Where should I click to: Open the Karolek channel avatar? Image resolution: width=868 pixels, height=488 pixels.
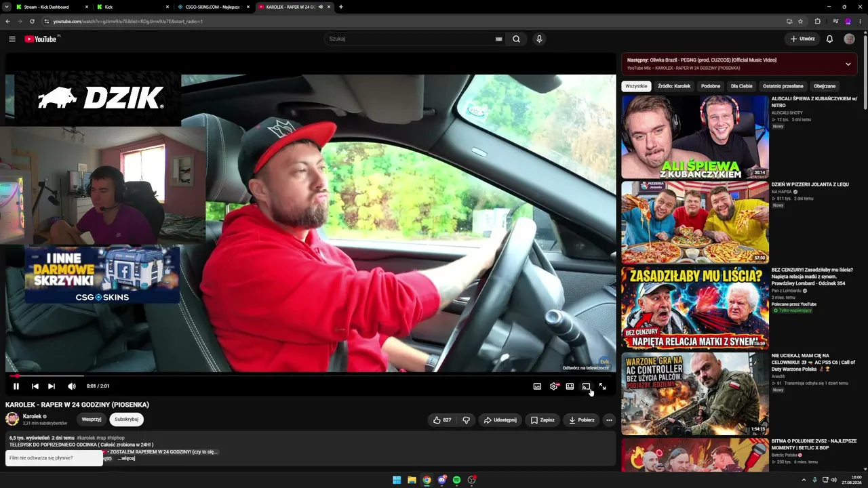pos(12,419)
